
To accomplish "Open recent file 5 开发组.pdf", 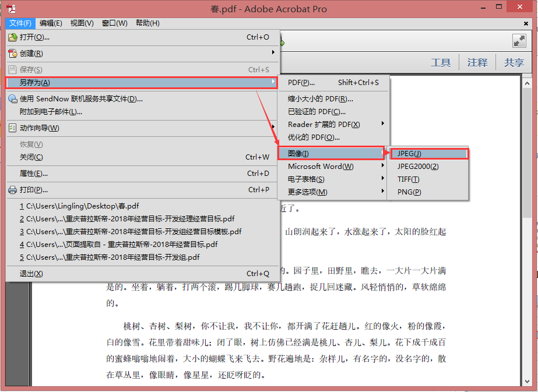I will pyautogui.click(x=143, y=257).
